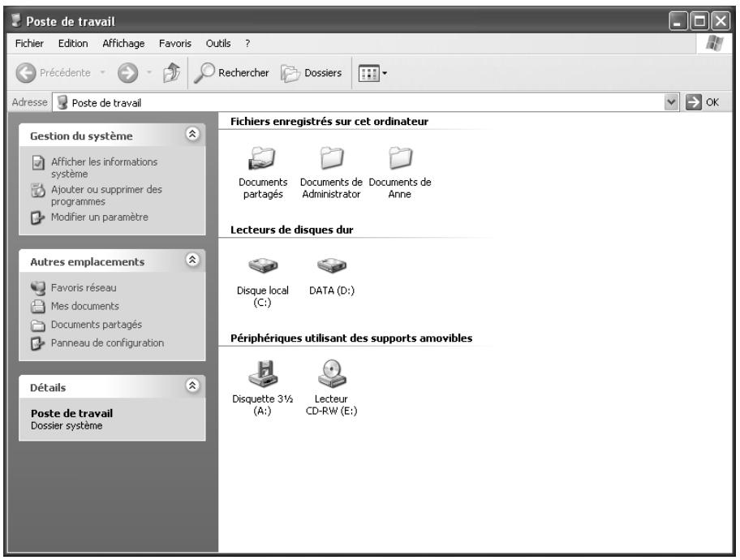Click Ajouter ou supprimer des programmes
The height and width of the screenshot is (560, 740).
(106, 196)
